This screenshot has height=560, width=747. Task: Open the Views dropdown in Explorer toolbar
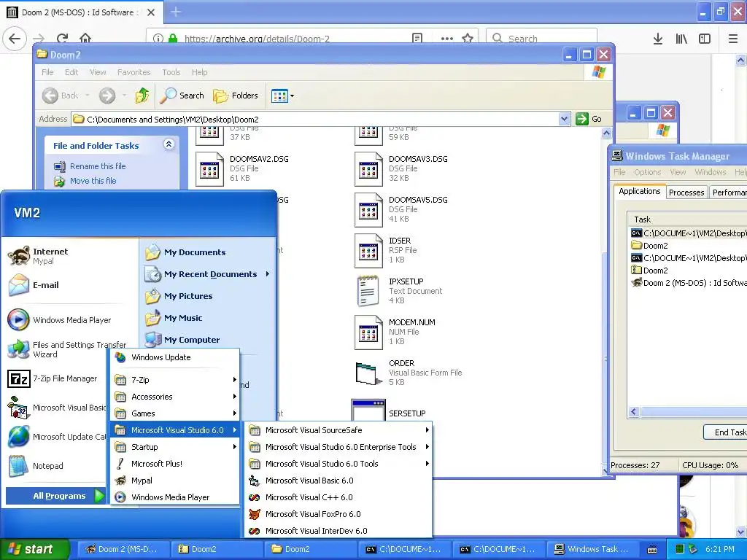pyautogui.click(x=282, y=96)
